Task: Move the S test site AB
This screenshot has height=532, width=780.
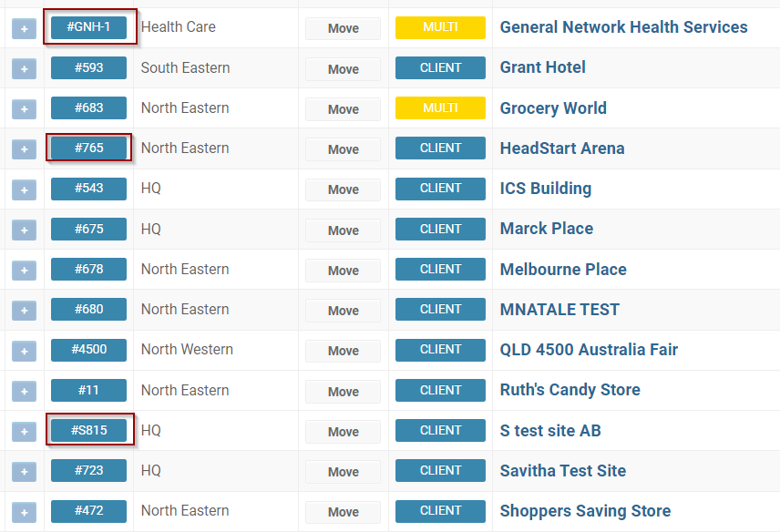Action: [344, 432]
